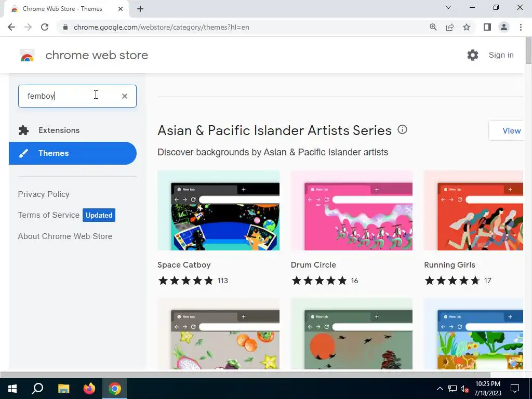
Task: Open the taskbar clock and date
Action: 487,389
